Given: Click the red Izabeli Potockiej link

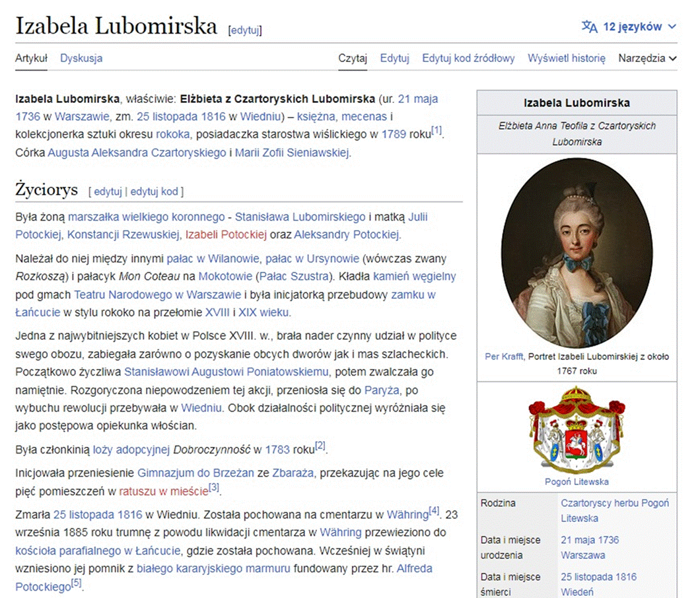Looking at the screenshot, I should (226, 235).
